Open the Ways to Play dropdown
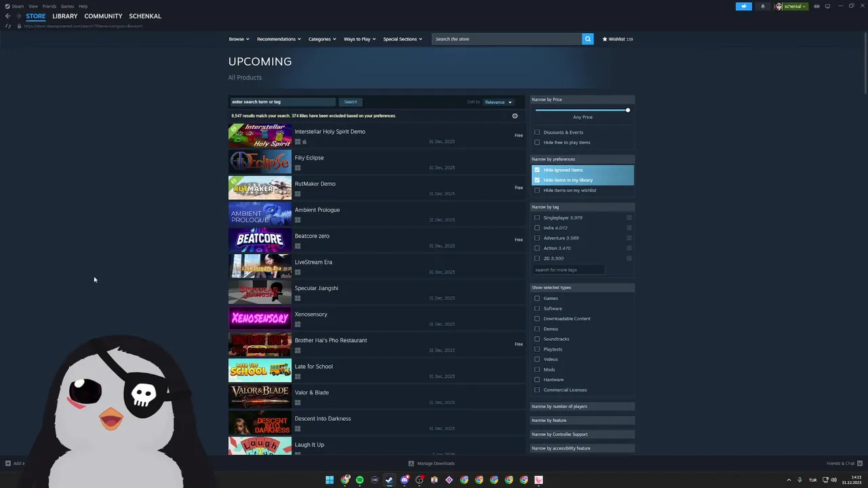 click(x=359, y=39)
